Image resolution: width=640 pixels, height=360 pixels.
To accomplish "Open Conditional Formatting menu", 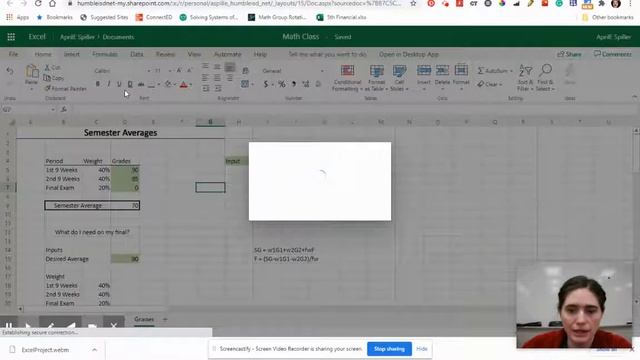I will pyautogui.click(x=347, y=78).
